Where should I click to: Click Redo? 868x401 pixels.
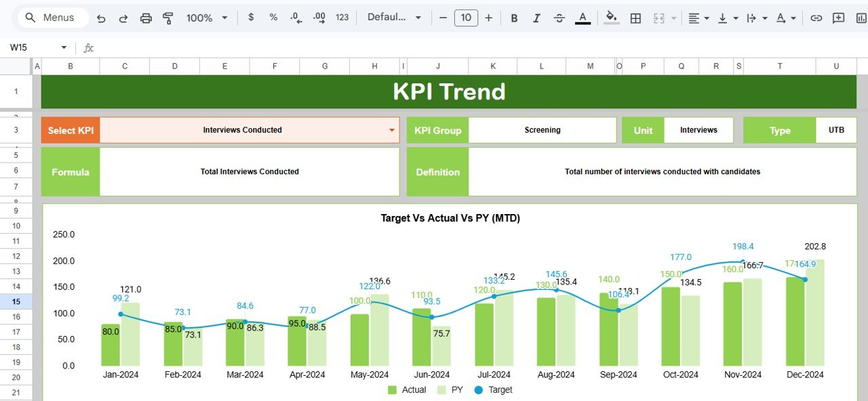[123, 18]
